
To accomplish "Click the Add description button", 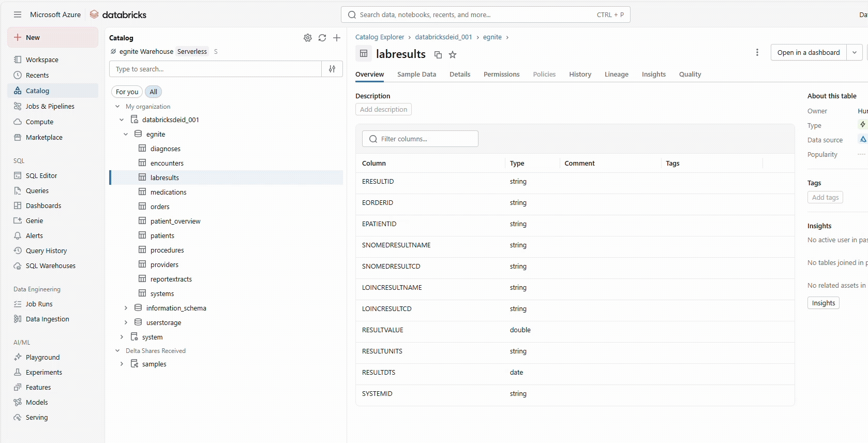I will pyautogui.click(x=383, y=109).
